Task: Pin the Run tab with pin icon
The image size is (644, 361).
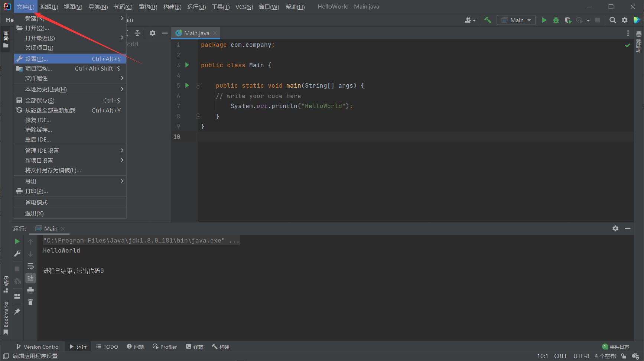Action: (17, 312)
